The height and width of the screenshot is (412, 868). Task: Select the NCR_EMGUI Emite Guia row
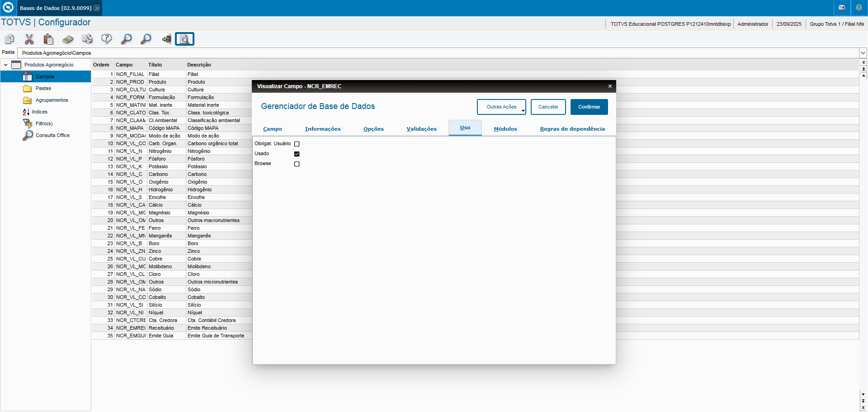172,336
